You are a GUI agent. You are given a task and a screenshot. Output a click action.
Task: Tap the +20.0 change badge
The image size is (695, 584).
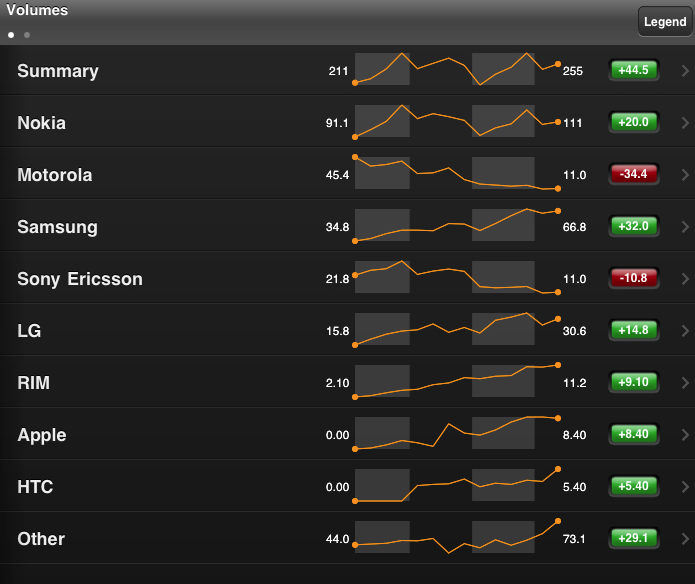click(634, 122)
